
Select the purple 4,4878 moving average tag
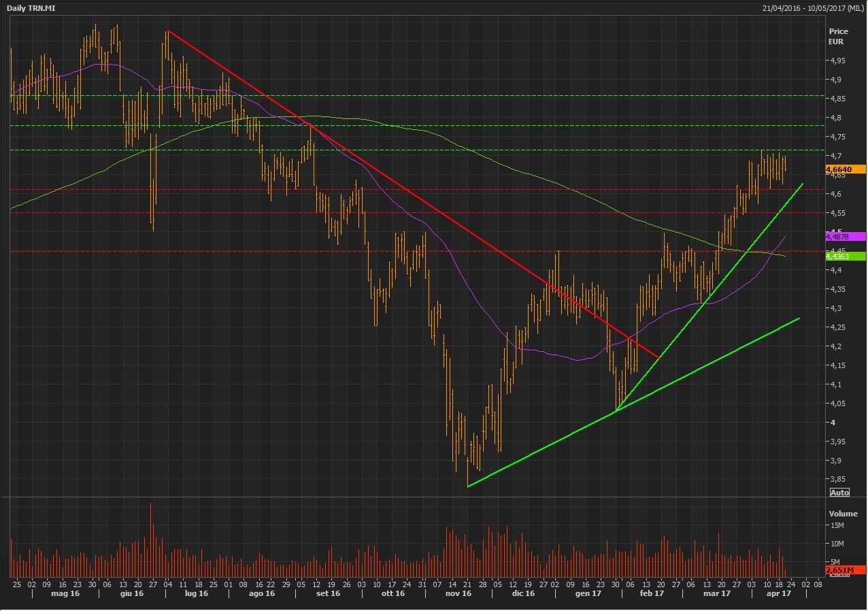[845, 236]
